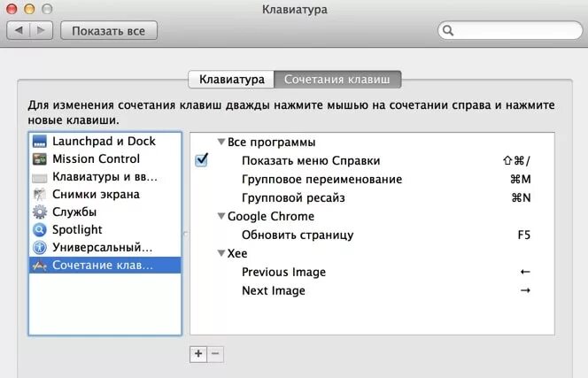Open the Mission Control category icon
The image size is (588, 378).
[x=39, y=159]
